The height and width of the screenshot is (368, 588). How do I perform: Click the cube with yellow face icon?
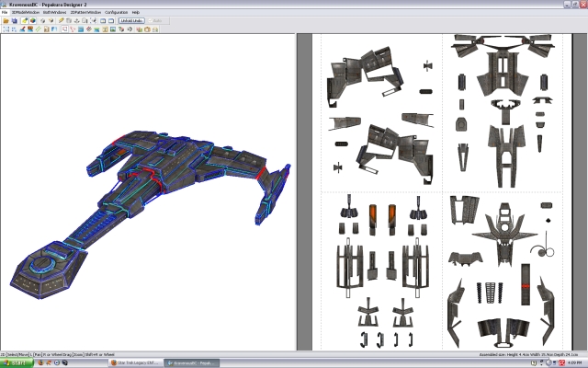pyautogui.click(x=51, y=20)
